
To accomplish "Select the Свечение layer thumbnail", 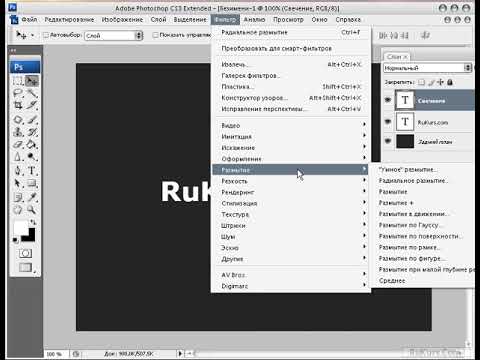I will coord(405,100).
